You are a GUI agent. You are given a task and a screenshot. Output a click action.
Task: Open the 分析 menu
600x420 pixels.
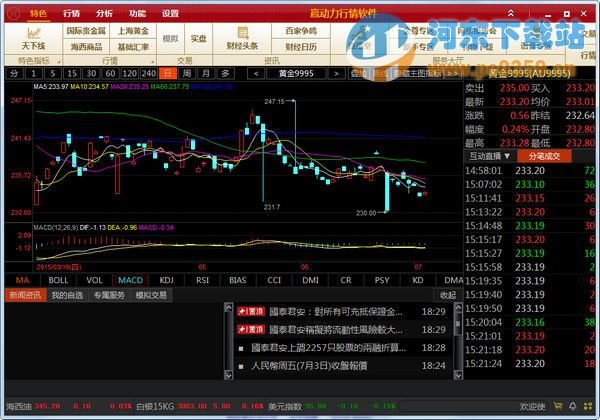(104, 14)
